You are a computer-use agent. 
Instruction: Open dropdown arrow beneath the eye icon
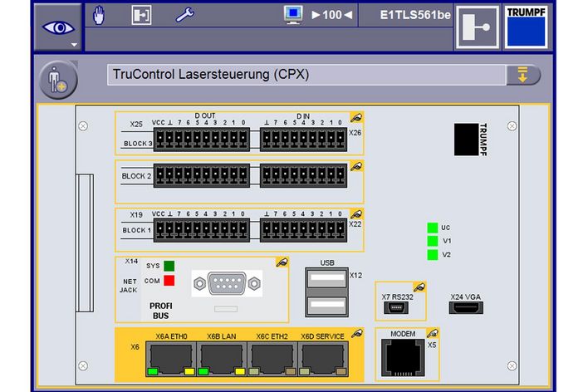point(74,44)
